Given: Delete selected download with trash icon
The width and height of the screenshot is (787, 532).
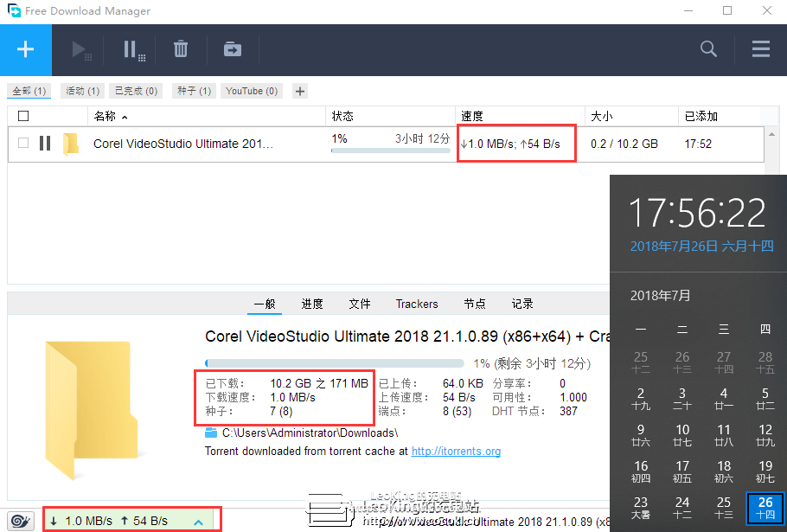Looking at the screenshot, I should 181,49.
